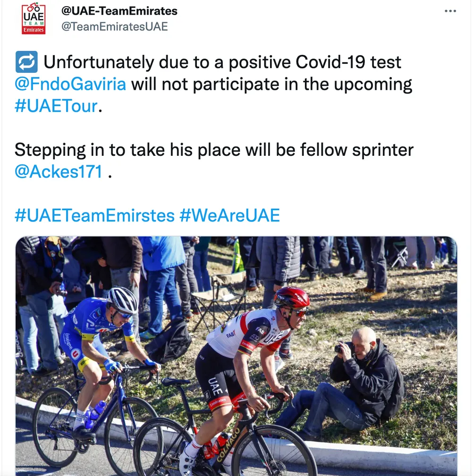Open the three-dot more options menu
This screenshot has width=472, height=476.
[x=451, y=11]
